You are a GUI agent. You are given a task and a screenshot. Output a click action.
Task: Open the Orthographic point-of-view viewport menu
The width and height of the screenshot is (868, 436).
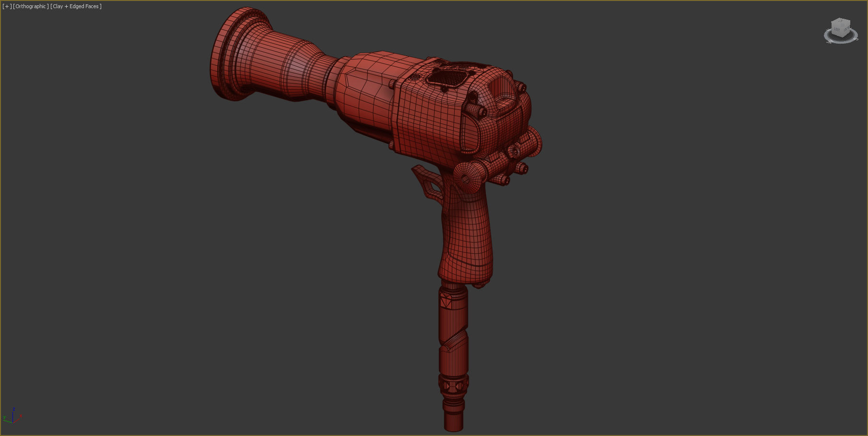click(x=31, y=6)
